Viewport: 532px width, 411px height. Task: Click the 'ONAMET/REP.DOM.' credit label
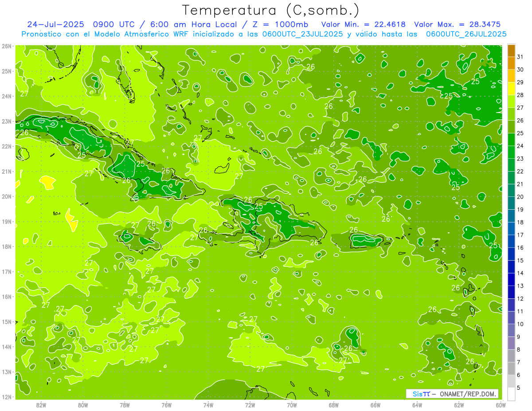click(x=468, y=394)
